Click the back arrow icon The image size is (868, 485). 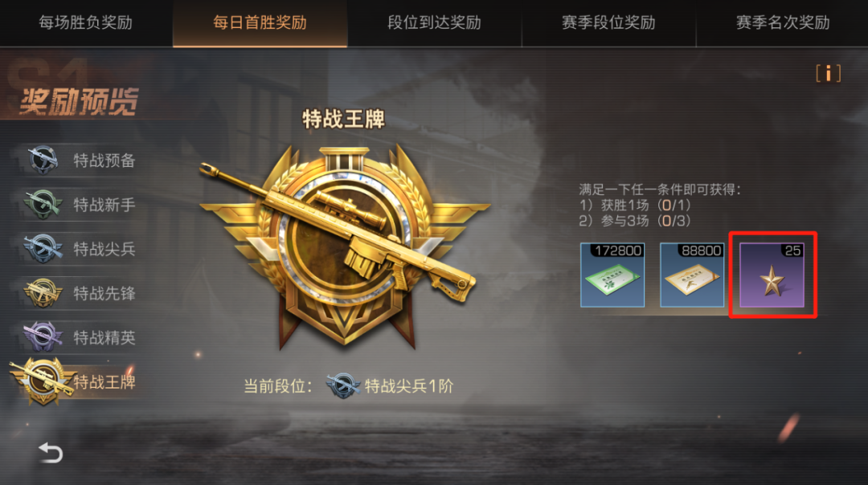(x=51, y=453)
